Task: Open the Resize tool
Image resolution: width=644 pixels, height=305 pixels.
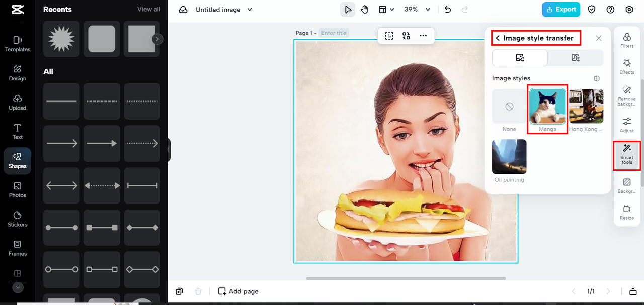Action: 627,213
